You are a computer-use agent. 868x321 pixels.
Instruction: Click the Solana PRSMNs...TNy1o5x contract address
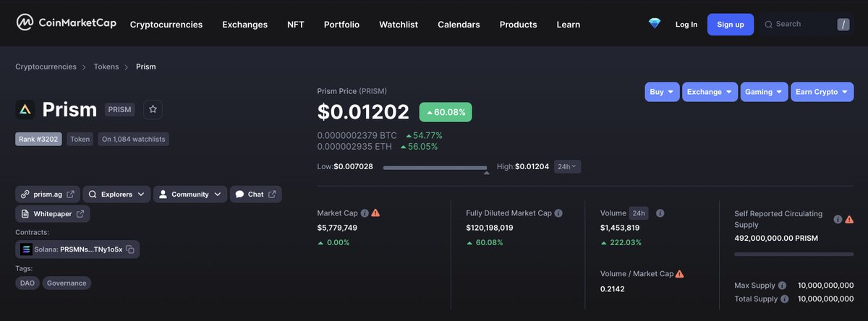[79, 249]
